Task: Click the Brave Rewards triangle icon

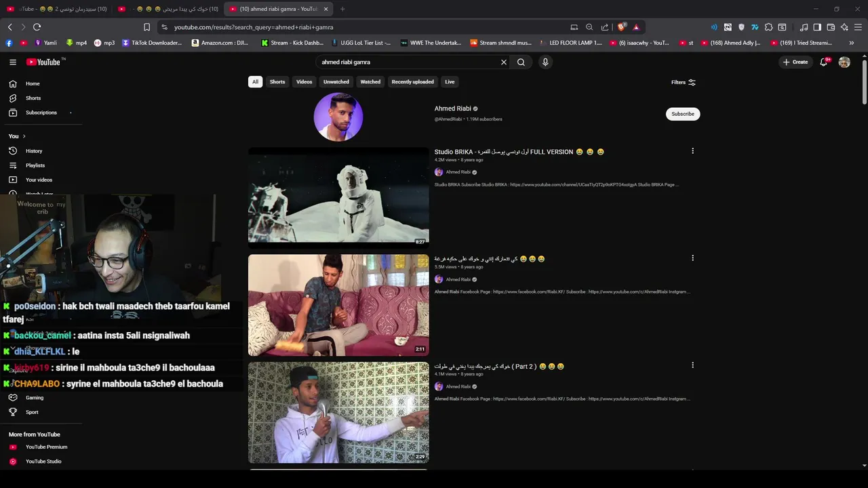Action: [636, 27]
